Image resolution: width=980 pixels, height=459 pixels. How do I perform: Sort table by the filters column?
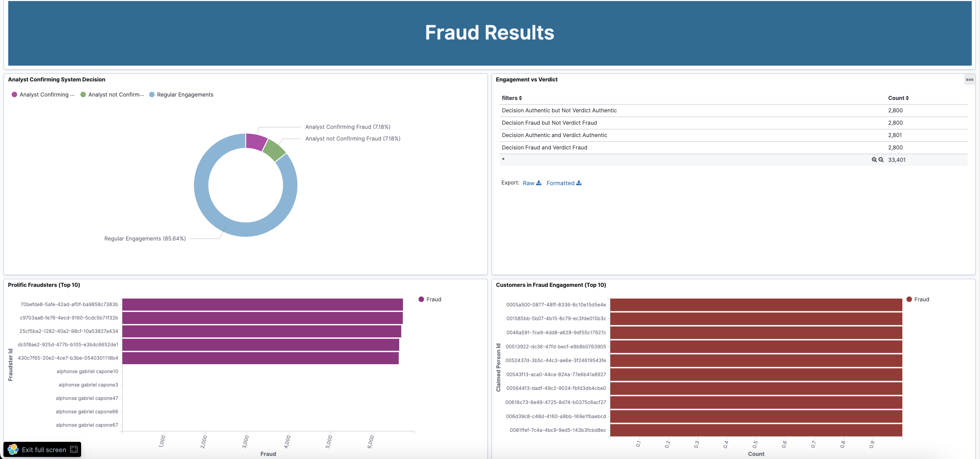pyautogui.click(x=512, y=98)
